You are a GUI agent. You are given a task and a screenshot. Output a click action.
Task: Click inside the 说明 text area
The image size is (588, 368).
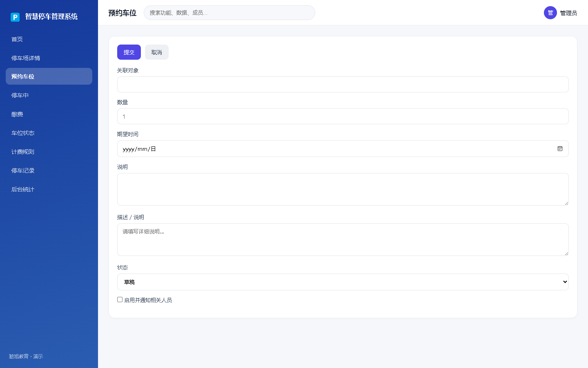coord(343,189)
